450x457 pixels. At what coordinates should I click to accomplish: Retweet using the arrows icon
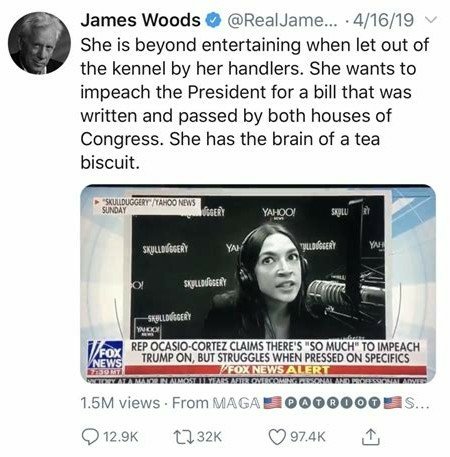coord(184,437)
